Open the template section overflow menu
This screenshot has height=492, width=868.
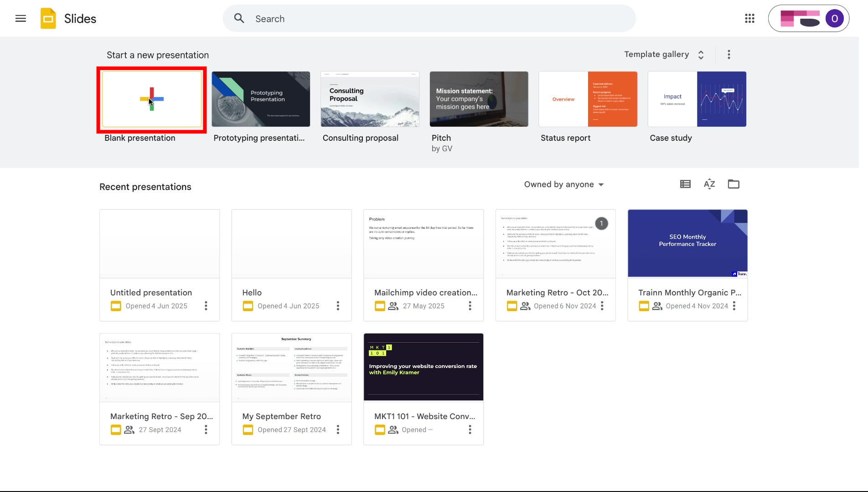728,54
